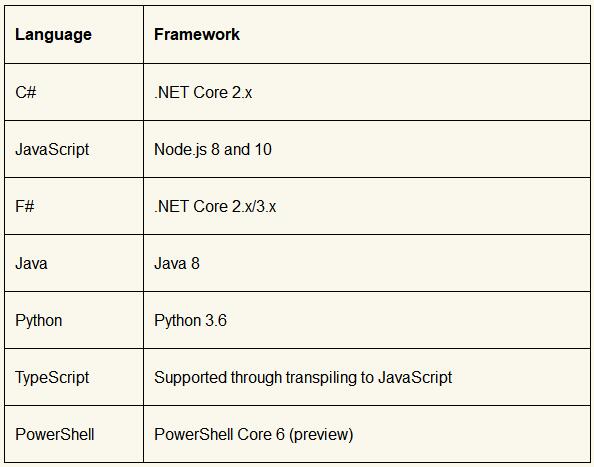Screen dimensions: 594x467
Task: Select the PowerShell language cell
Action: [x=74, y=434]
